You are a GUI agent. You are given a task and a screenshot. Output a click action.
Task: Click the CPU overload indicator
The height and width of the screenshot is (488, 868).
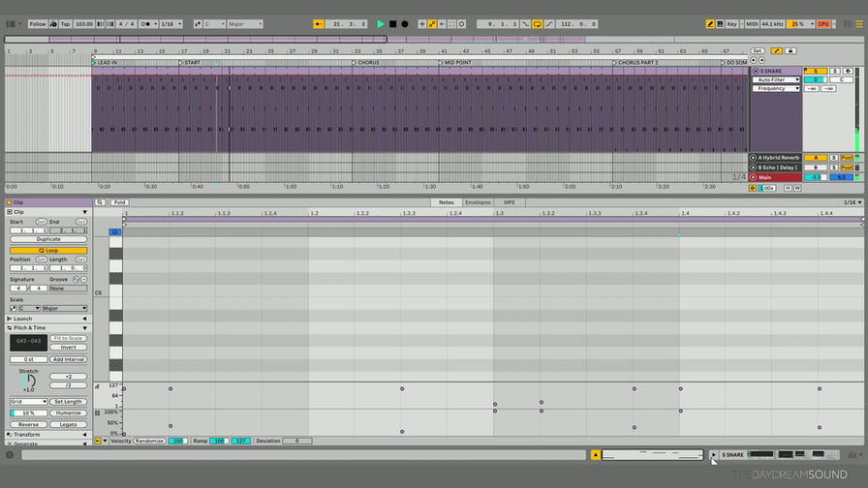[823, 24]
